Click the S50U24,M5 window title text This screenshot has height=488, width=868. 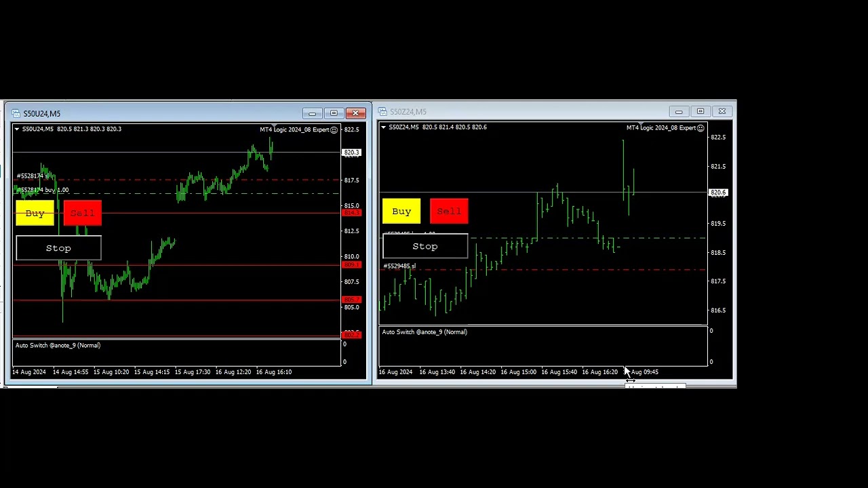click(x=42, y=114)
